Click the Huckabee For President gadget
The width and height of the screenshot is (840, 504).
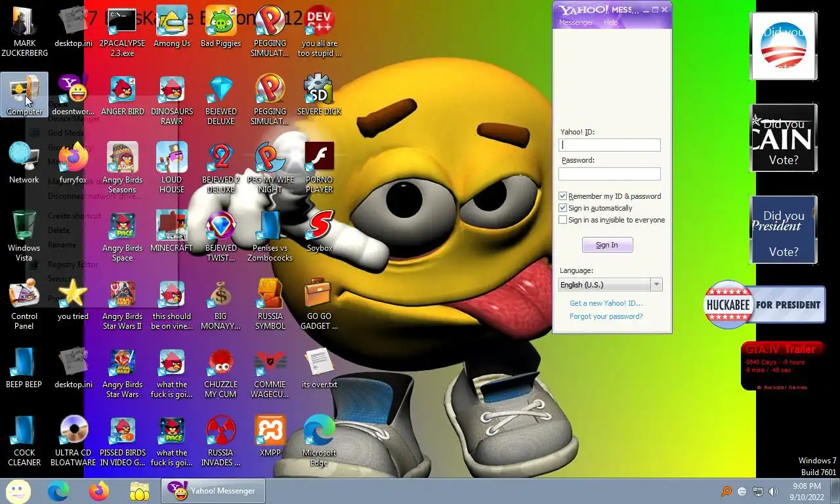764,304
